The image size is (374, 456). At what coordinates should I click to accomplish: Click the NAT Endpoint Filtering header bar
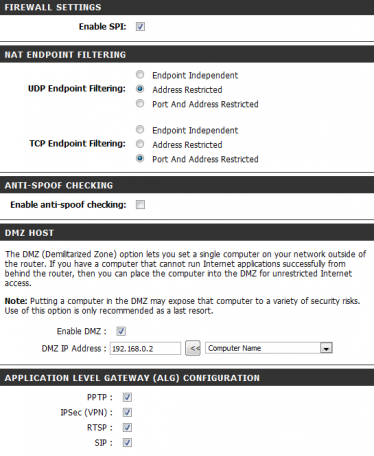click(187, 54)
